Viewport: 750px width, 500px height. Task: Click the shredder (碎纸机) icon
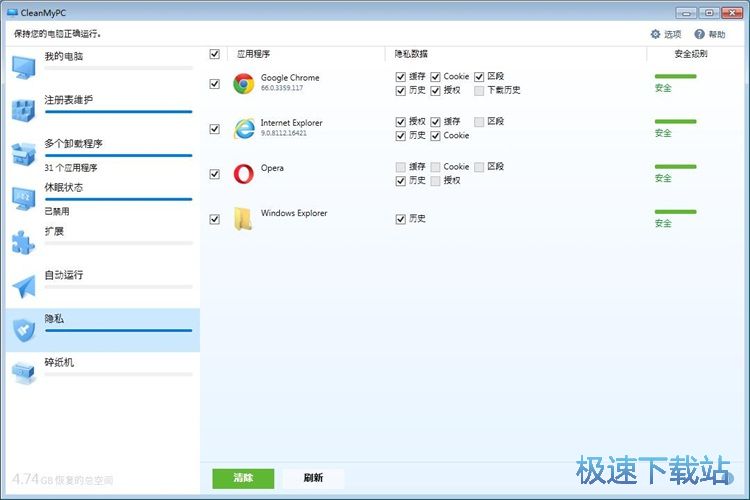pos(23,373)
